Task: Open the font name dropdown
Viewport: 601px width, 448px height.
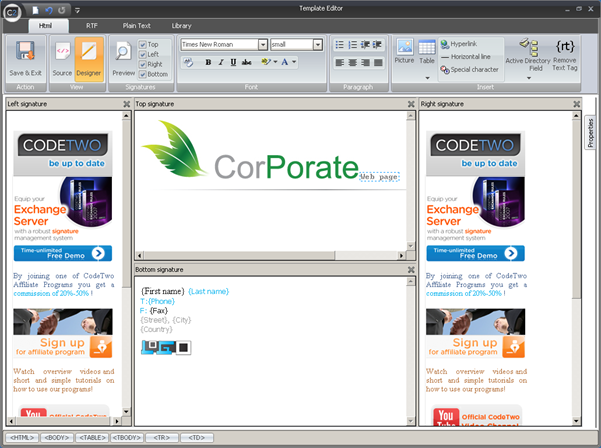Action: [263, 45]
